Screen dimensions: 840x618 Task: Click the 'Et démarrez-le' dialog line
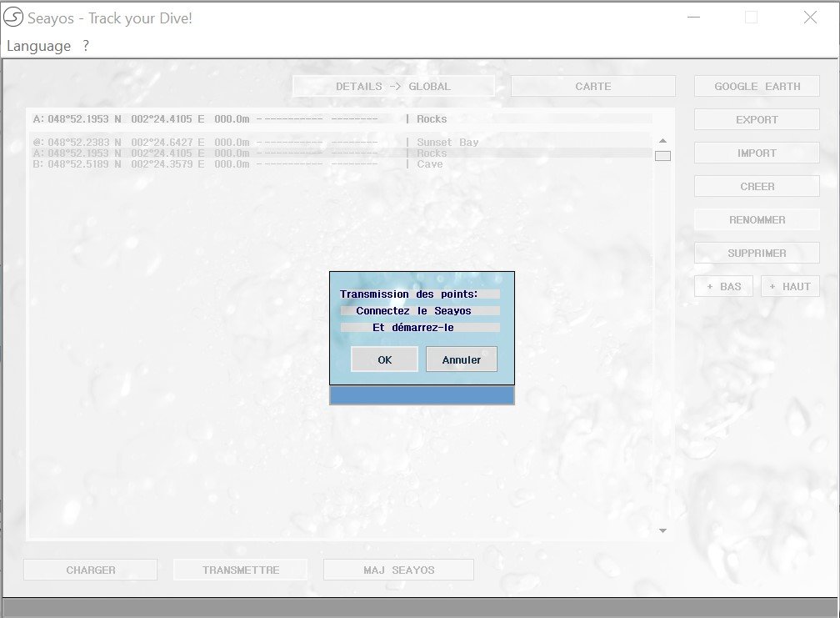pyautogui.click(x=413, y=327)
